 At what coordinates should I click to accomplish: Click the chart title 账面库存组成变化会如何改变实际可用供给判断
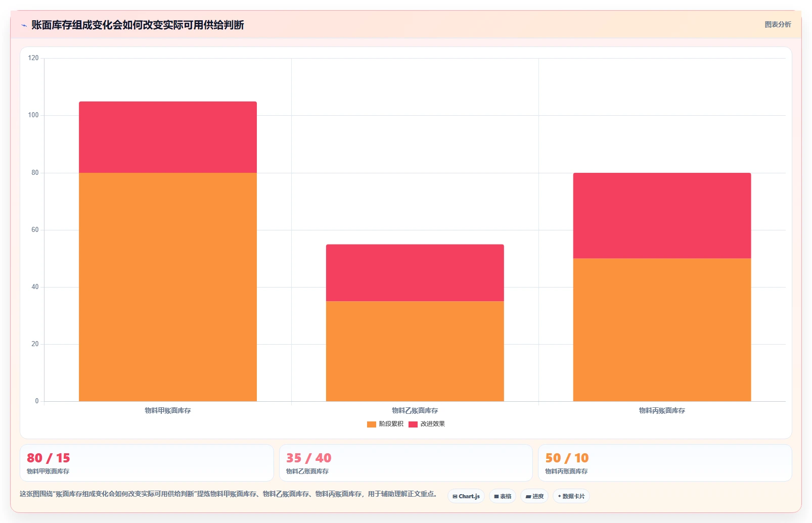pyautogui.click(x=138, y=25)
